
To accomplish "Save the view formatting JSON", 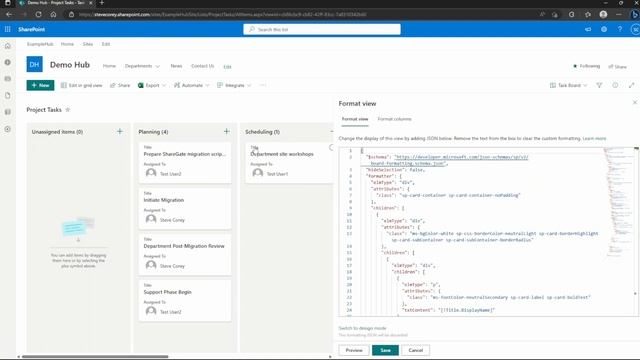I will 385,350.
